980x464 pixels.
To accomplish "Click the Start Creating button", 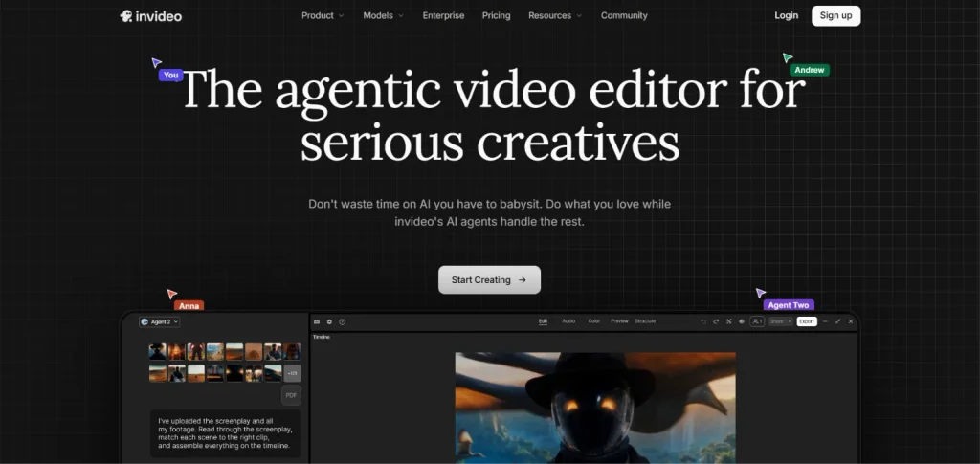I will point(489,279).
